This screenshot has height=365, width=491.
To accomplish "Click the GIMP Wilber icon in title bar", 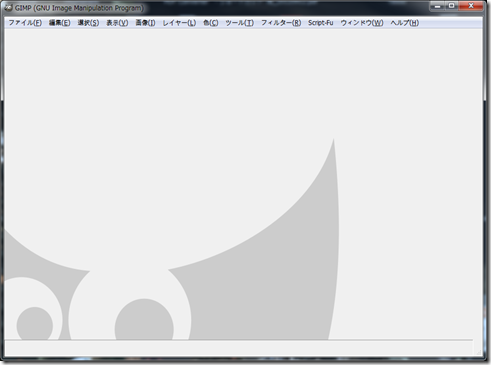I will tap(8, 8).
